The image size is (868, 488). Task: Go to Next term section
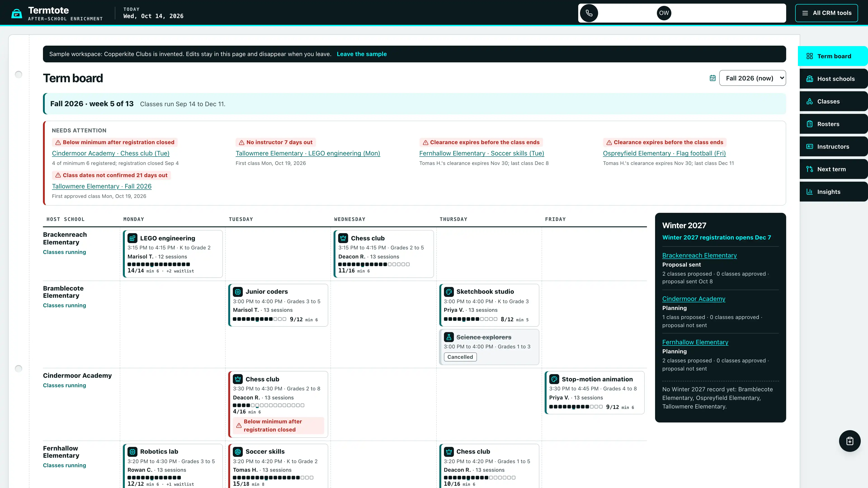(x=834, y=169)
